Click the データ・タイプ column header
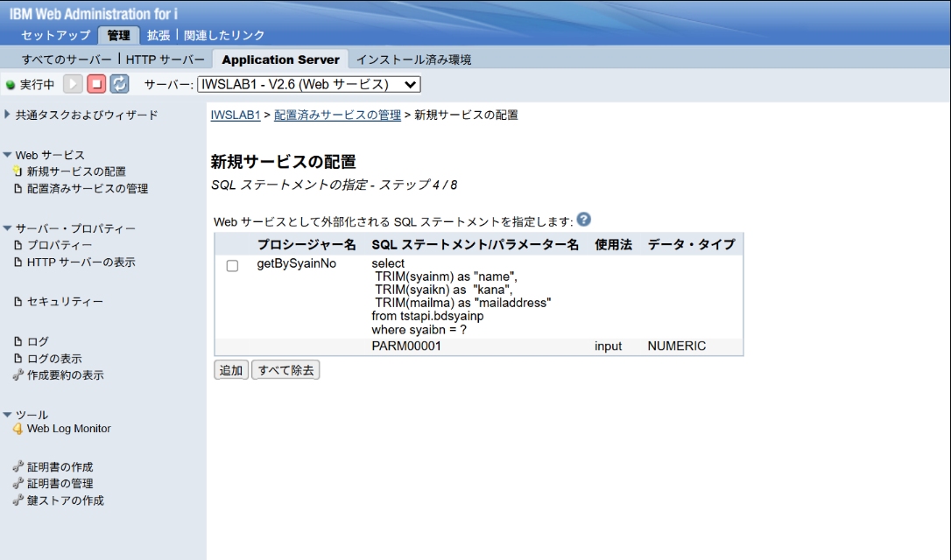 point(692,244)
